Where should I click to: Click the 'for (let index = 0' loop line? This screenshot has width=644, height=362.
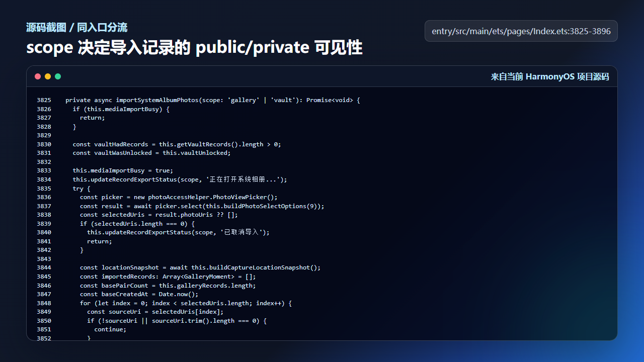186,303
